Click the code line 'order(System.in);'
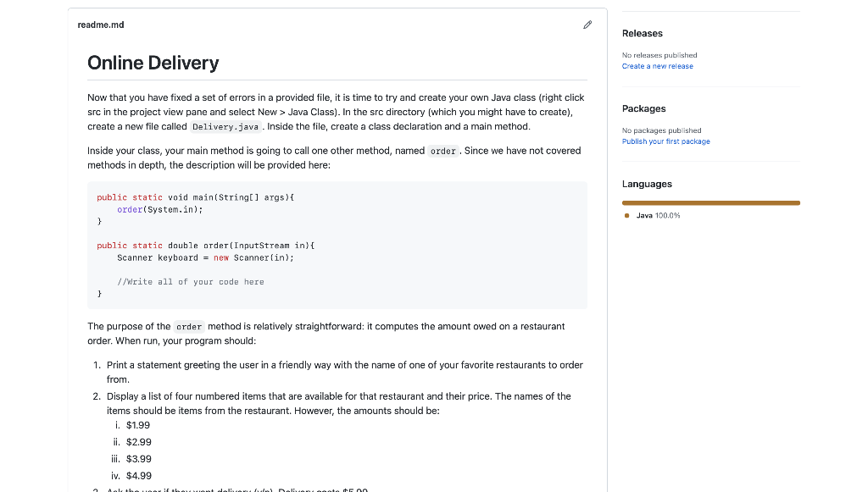Image resolution: width=868 pixels, height=492 pixels. click(x=160, y=209)
